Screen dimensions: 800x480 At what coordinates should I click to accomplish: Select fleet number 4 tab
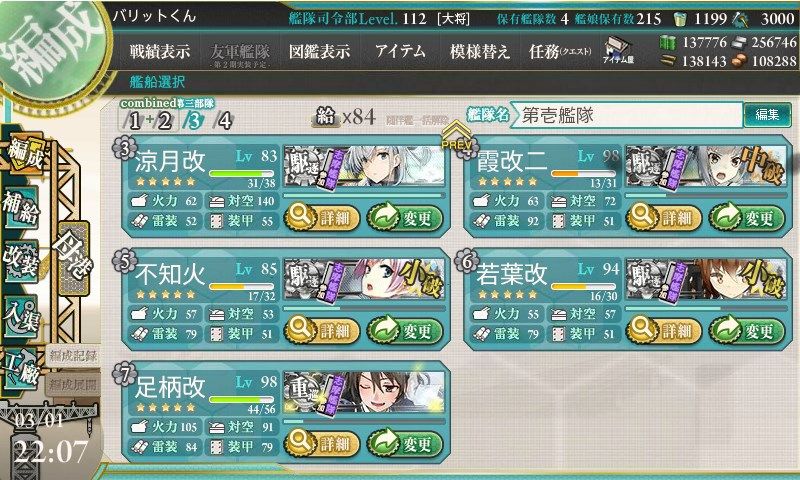(223, 120)
